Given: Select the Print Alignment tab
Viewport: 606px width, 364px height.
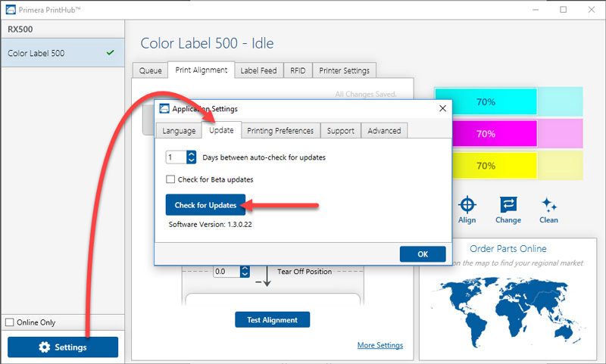Looking at the screenshot, I should tap(201, 70).
